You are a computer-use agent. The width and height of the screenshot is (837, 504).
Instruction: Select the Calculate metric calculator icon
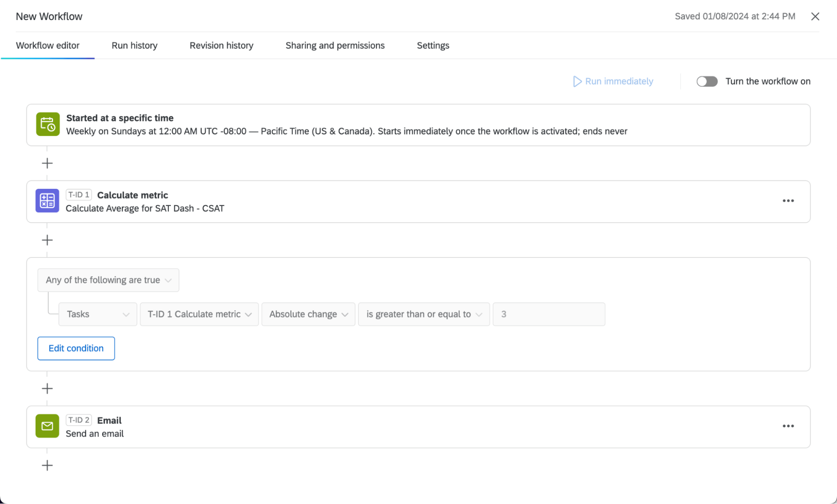point(47,201)
